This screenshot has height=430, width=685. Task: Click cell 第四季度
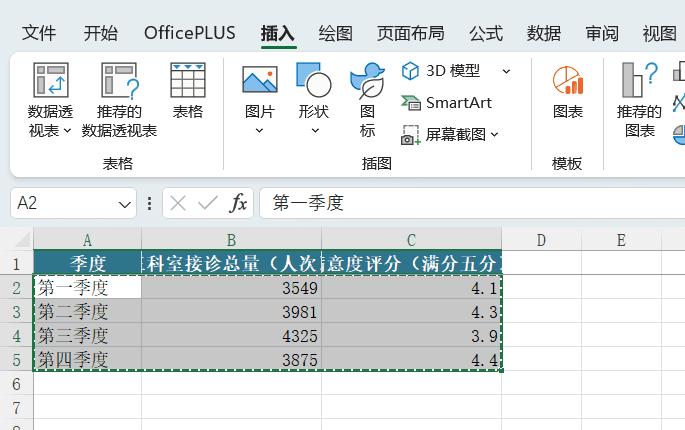[x=87, y=359]
